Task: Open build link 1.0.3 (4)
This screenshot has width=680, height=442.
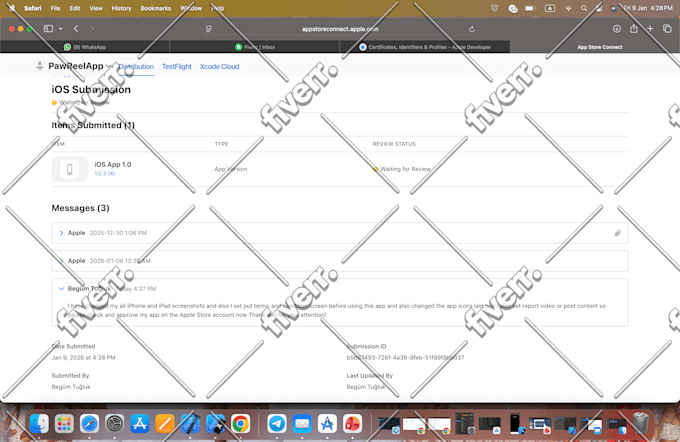Action: (x=105, y=174)
